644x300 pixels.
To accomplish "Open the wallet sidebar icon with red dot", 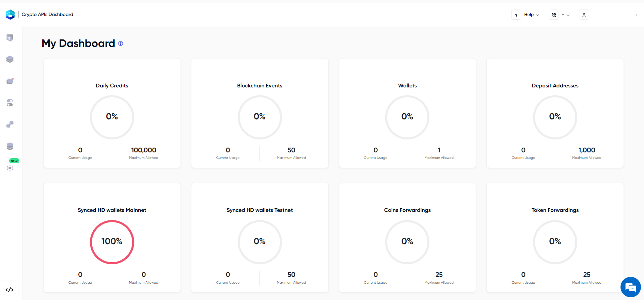I will (10, 81).
